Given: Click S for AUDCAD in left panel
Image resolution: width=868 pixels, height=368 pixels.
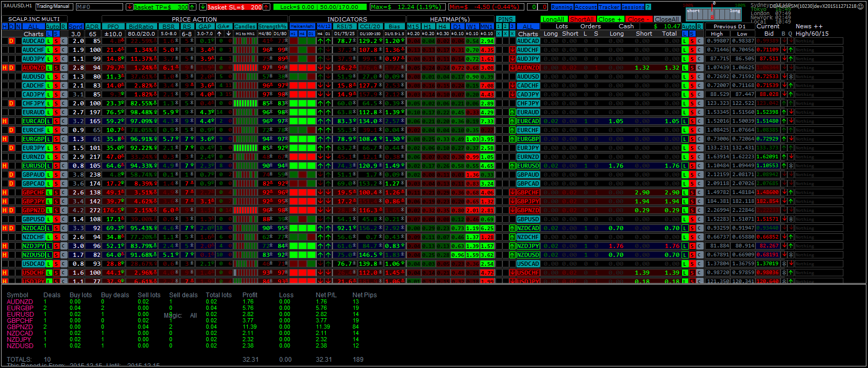Looking at the screenshot, I should (x=56, y=41).
